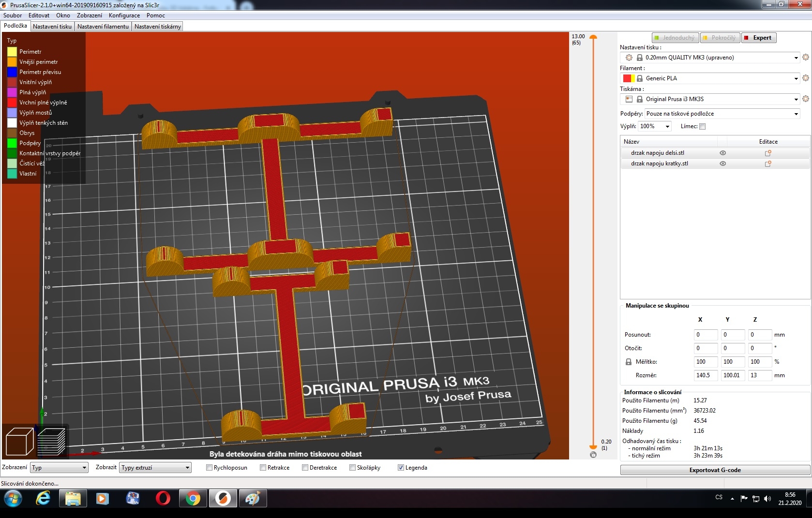
Task: Open print settings via gear beside 0.20mm QUALITY MK3
Action: click(x=806, y=57)
